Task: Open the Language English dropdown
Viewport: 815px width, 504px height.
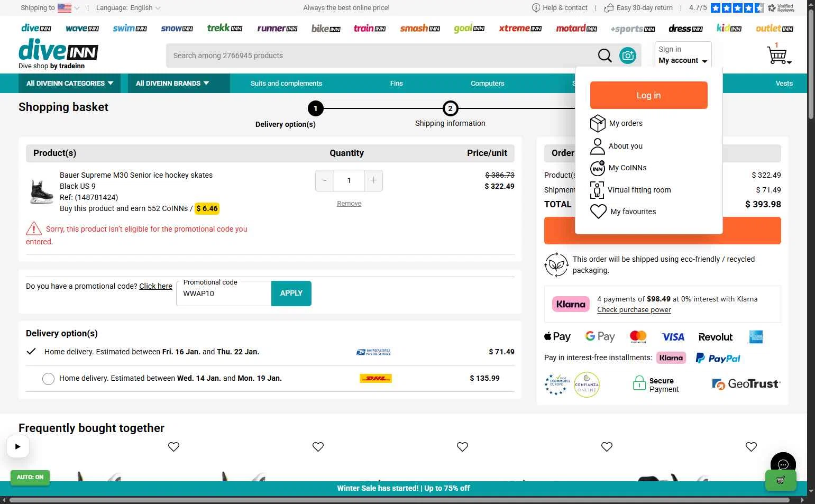Action: [129, 8]
